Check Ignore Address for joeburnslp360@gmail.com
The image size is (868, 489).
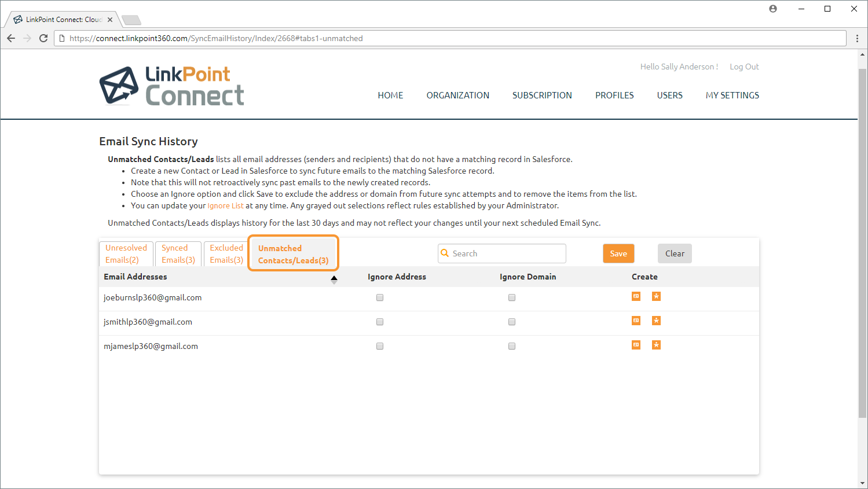380,297
